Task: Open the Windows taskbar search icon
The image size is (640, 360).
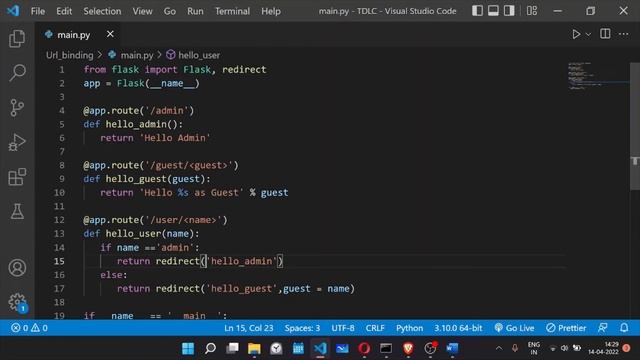Action: tap(210, 348)
